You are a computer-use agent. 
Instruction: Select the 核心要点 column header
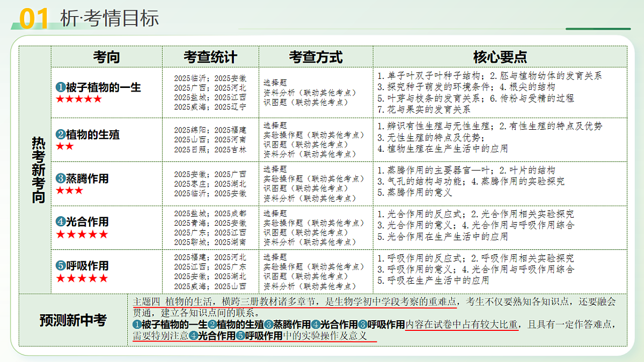pyautogui.click(x=500, y=57)
